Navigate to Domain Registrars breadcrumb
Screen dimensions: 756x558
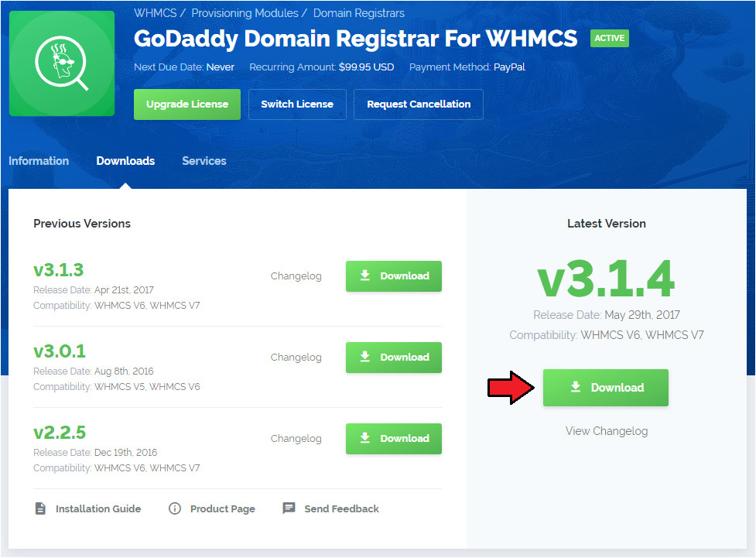tap(358, 13)
